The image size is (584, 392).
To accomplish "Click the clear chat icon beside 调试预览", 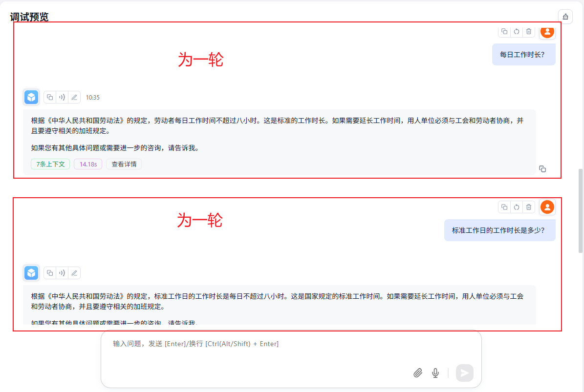I will click(565, 17).
